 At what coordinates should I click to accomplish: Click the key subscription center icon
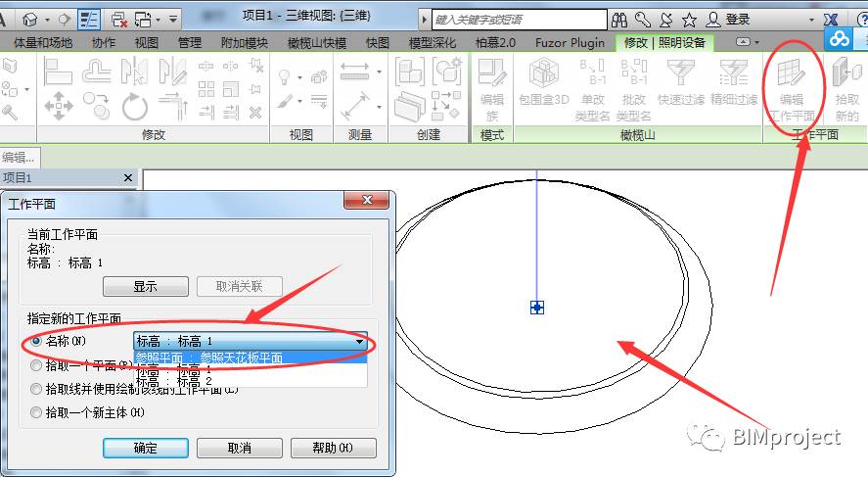point(642,20)
